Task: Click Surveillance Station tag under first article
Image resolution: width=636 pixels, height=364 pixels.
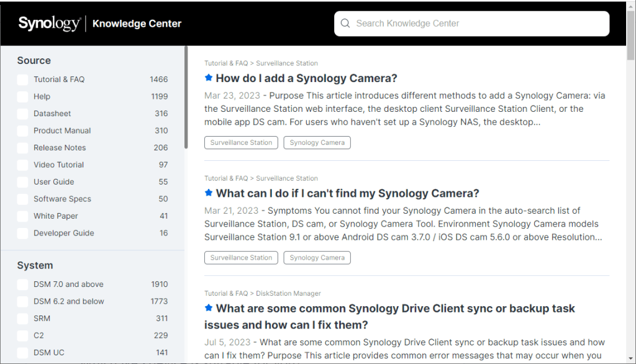Action: coord(241,142)
